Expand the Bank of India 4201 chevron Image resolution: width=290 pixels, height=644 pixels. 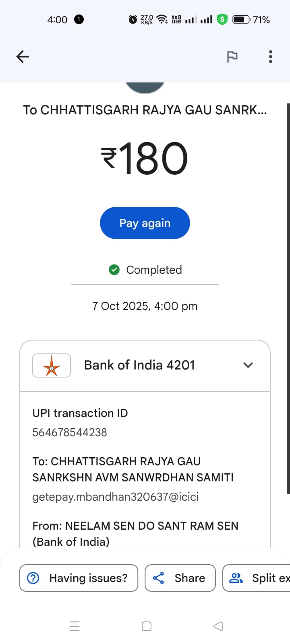[x=248, y=365]
